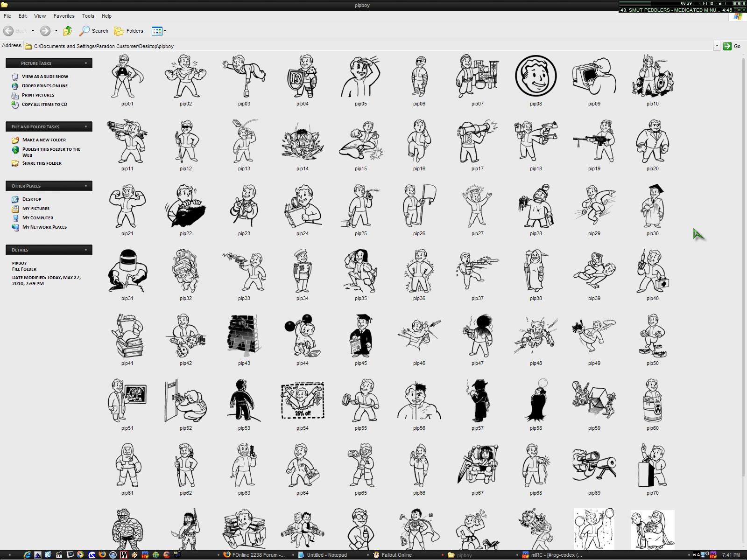
Task: Open the Edit menu
Action: click(22, 16)
